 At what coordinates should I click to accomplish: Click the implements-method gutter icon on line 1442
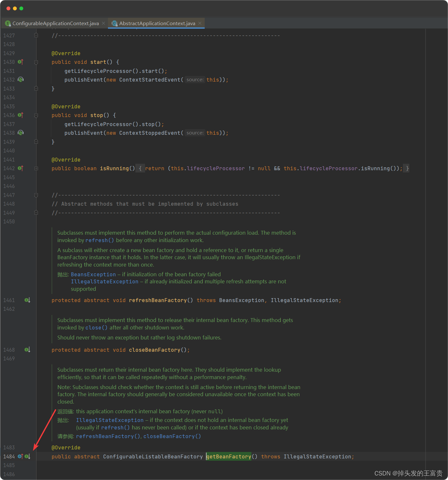[21, 168]
